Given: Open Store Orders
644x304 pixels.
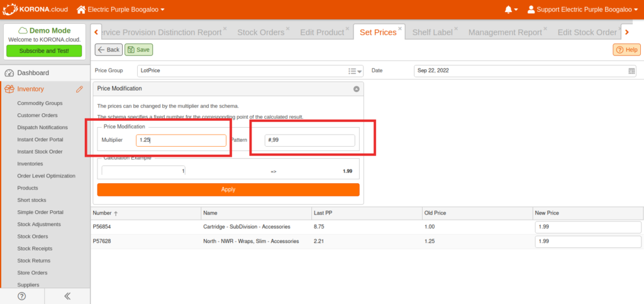Looking at the screenshot, I should click(32, 273).
